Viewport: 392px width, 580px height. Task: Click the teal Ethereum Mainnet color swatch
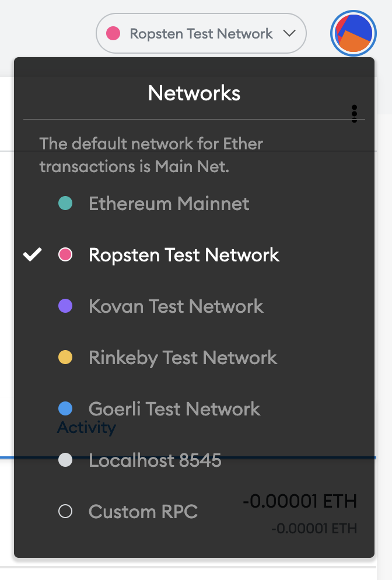pos(66,204)
